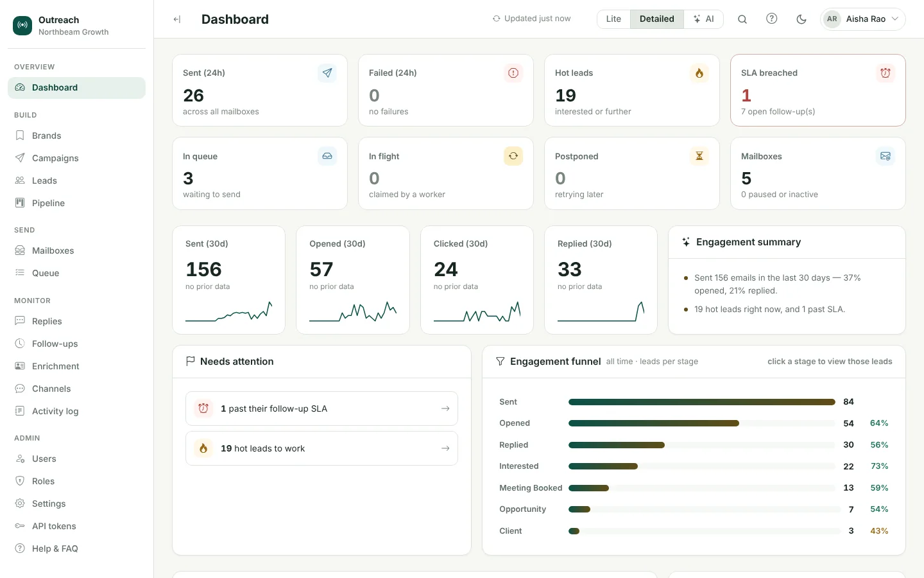Click the Failed (24h) alert icon

(513, 73)
